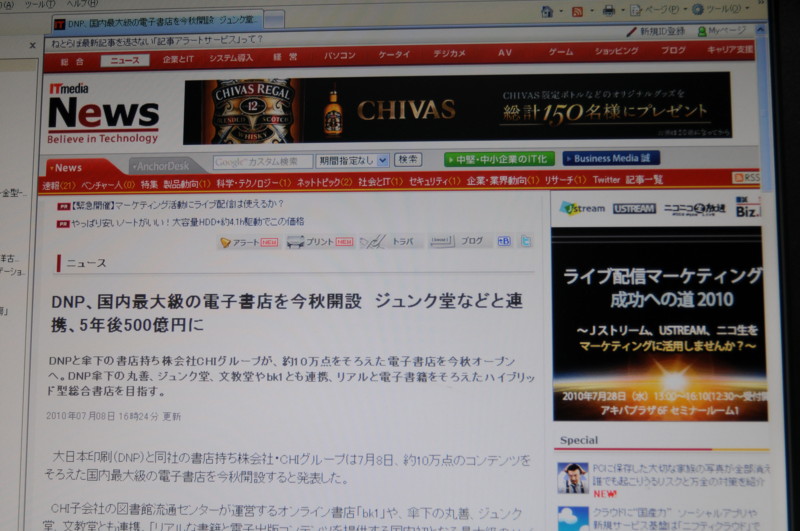Click the プリント article tool icon
This screenshot has height=531, width=800.
(x=320, y=242)
